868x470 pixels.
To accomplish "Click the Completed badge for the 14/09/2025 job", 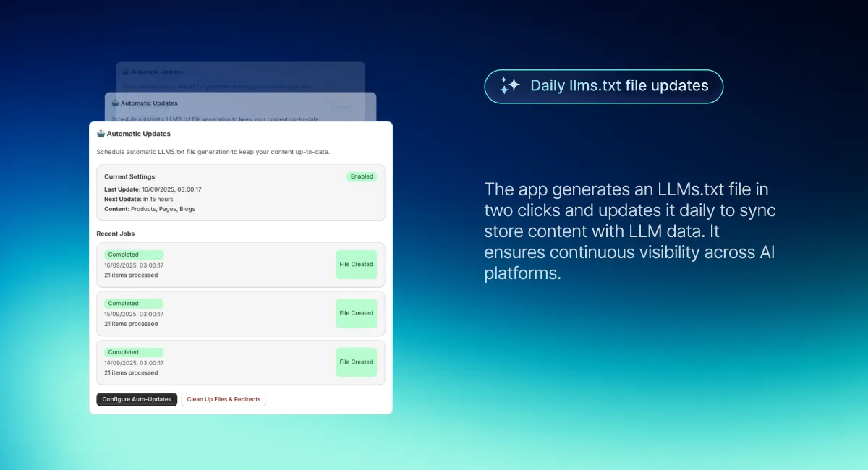I will (134, 352).
